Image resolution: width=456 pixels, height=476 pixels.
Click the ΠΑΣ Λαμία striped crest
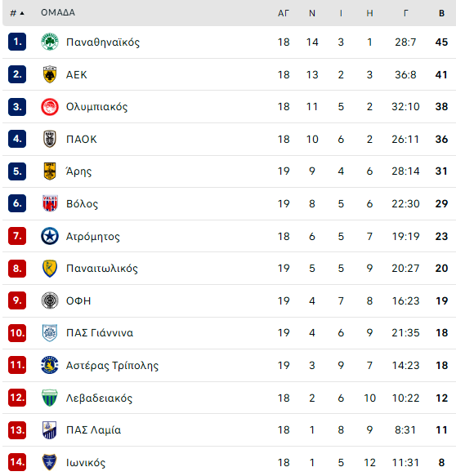tap(50, 429)
